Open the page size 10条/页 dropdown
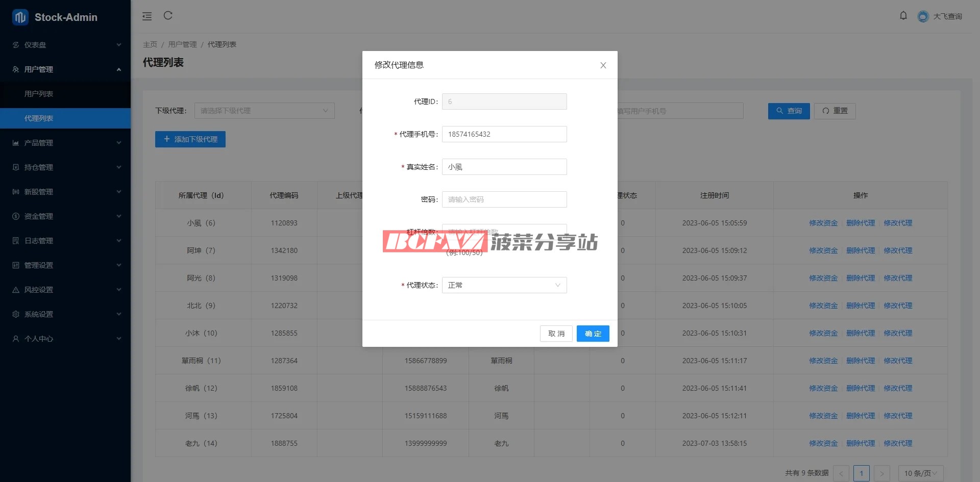This screenshot has height=482, width=980. tap(920, 473)
